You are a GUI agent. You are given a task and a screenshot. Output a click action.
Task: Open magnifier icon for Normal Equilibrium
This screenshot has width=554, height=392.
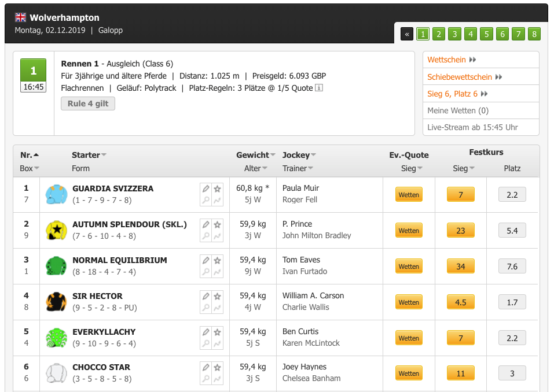coord(206,272)
